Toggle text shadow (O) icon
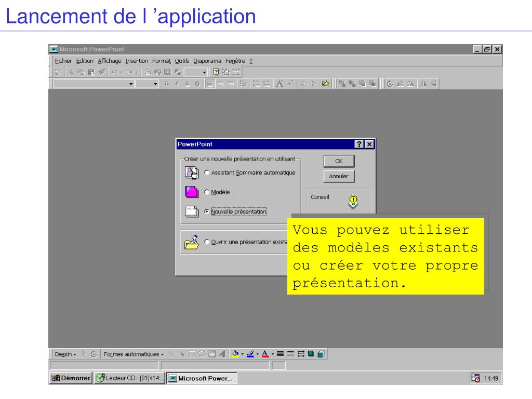This screenshot has height=399, width=532. [197, 84]
